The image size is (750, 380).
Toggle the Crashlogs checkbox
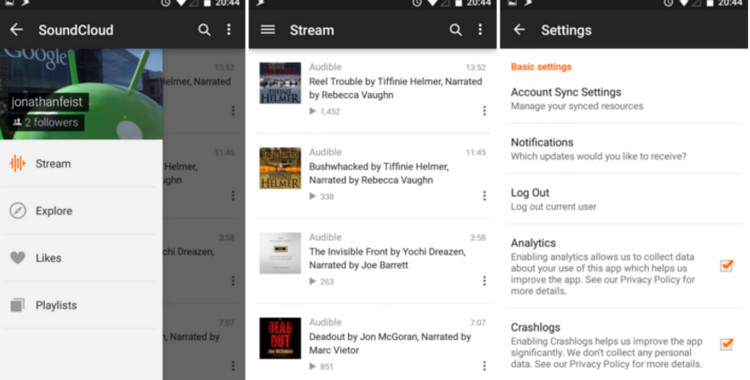pyautogui.click(x=727, y=344)
